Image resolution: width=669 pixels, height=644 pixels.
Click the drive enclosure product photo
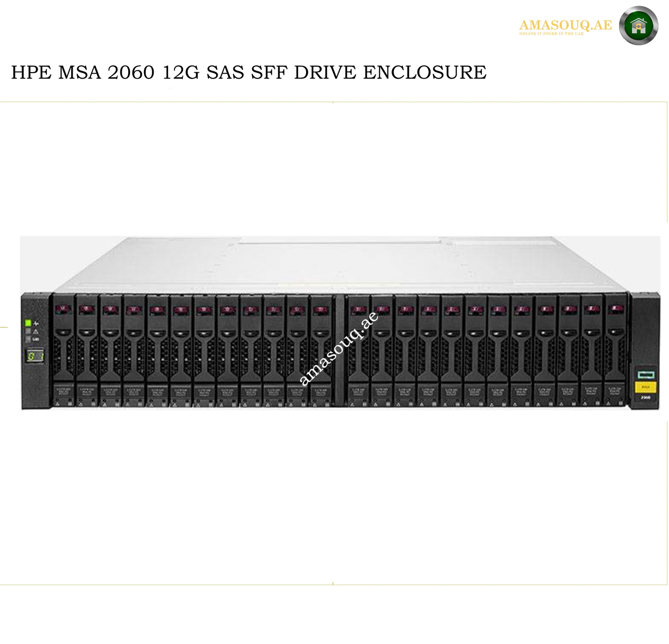(340, 323)
